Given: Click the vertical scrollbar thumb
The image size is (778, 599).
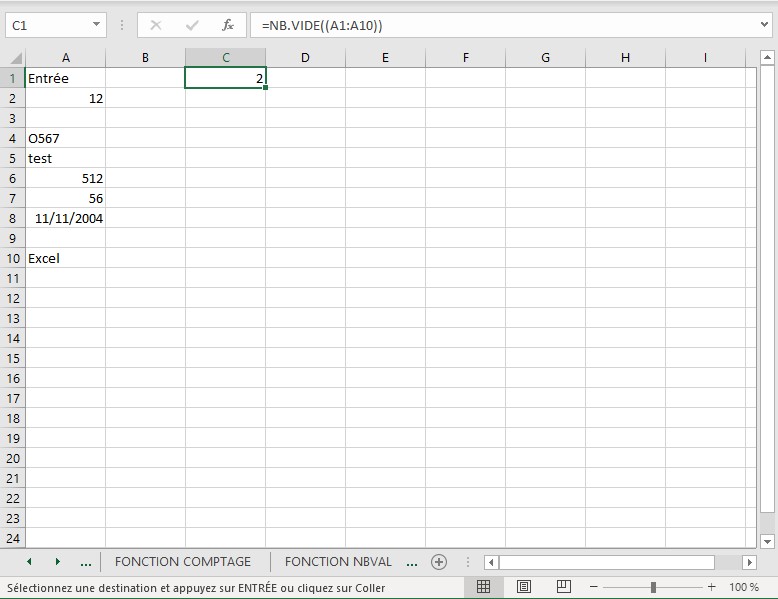Looking at the screenshot, I should (x=767, y=288).
